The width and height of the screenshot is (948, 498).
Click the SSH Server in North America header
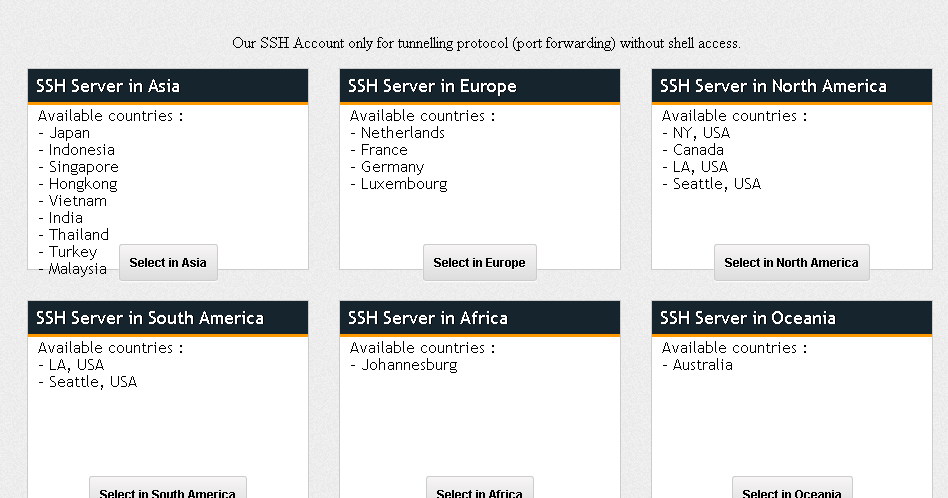point(792,86)
